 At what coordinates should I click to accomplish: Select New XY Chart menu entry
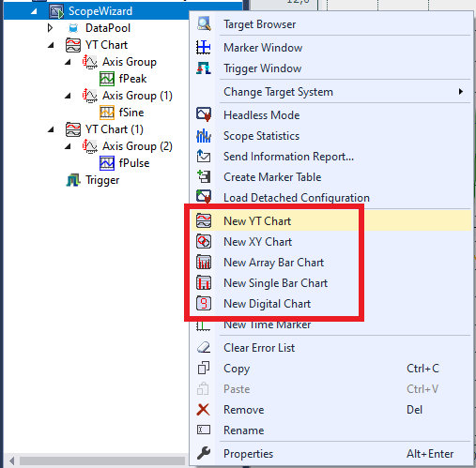point(331,241)
